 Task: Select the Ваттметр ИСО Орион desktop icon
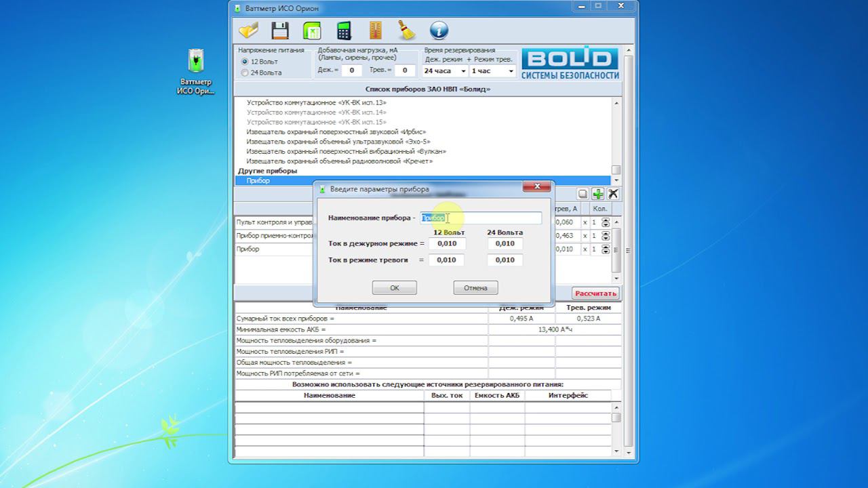pyautogui.click(x=196, y=72)
